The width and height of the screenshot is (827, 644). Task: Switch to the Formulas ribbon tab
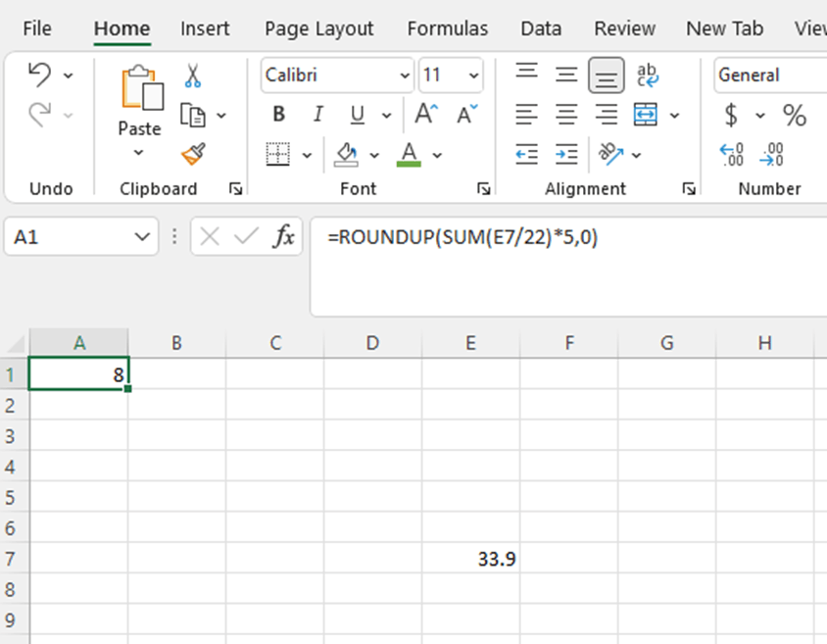click(447, 28)
